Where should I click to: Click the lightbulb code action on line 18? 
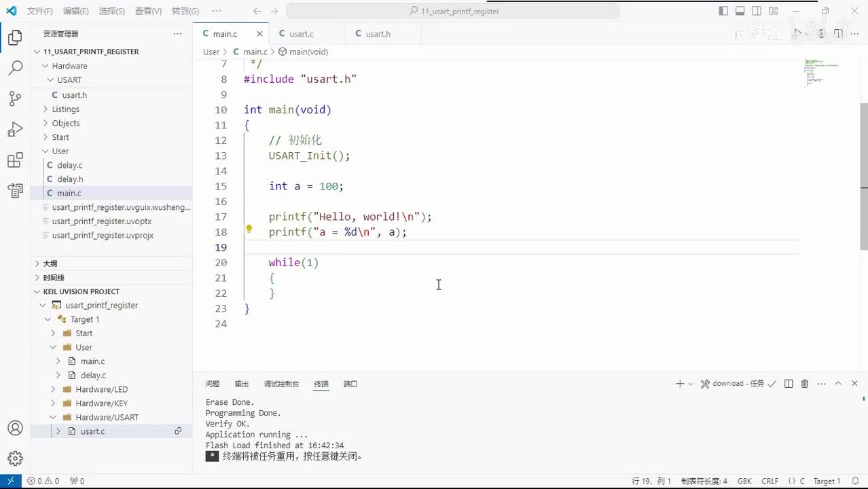click(x=249, y=230)
